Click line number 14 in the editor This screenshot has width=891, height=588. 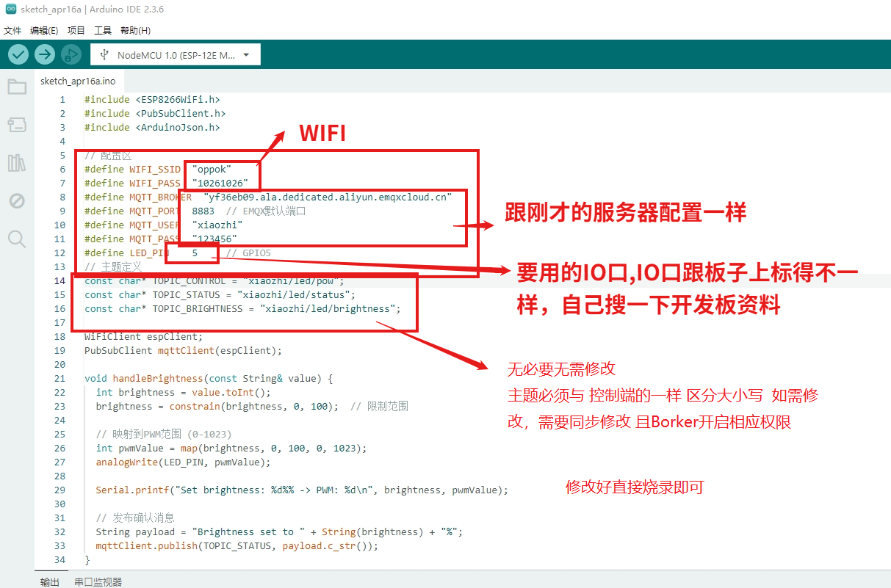point(59,280)
